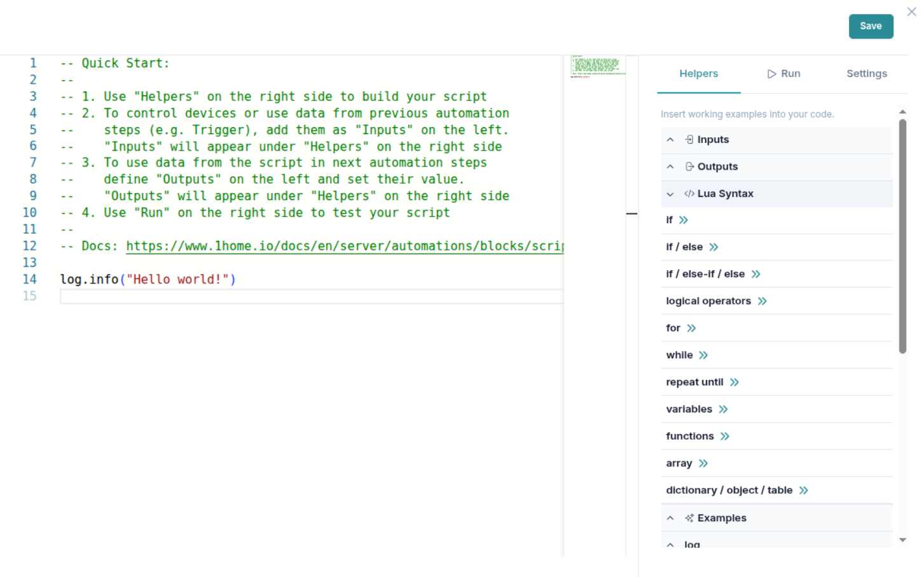This screenshot has width=924, height=577.
Task: Collapse the Inputs section
Action: coord(670,140)
